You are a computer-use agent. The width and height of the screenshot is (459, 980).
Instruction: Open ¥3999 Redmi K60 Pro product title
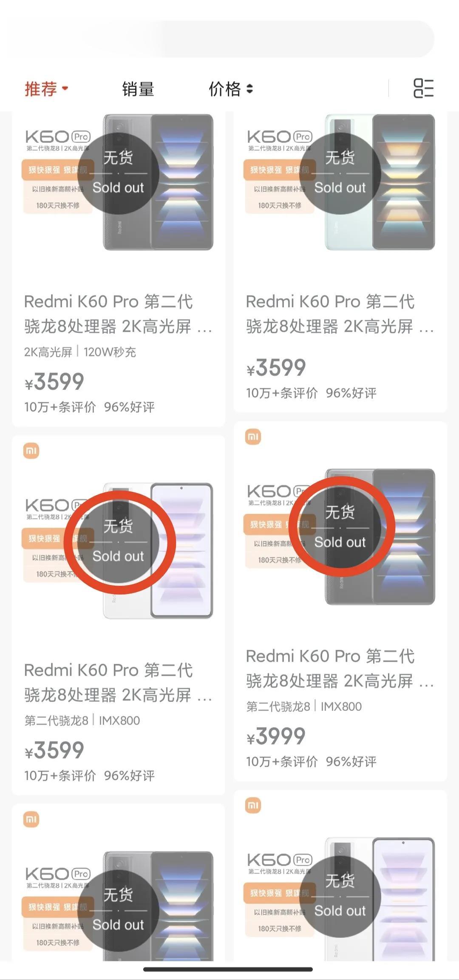pos(340,668)
